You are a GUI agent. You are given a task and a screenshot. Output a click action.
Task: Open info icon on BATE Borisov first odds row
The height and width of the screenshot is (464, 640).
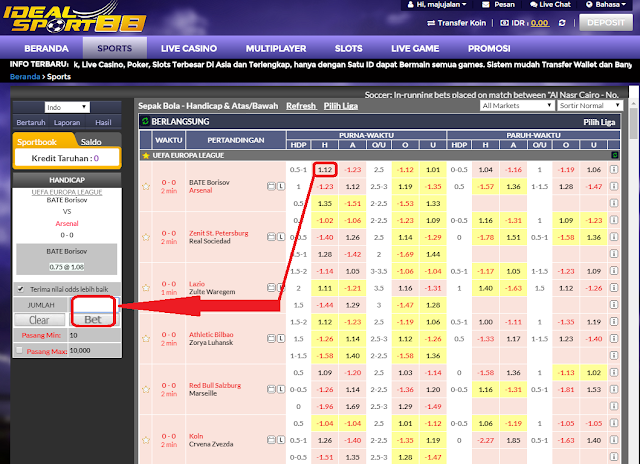(x=614, y=169)
